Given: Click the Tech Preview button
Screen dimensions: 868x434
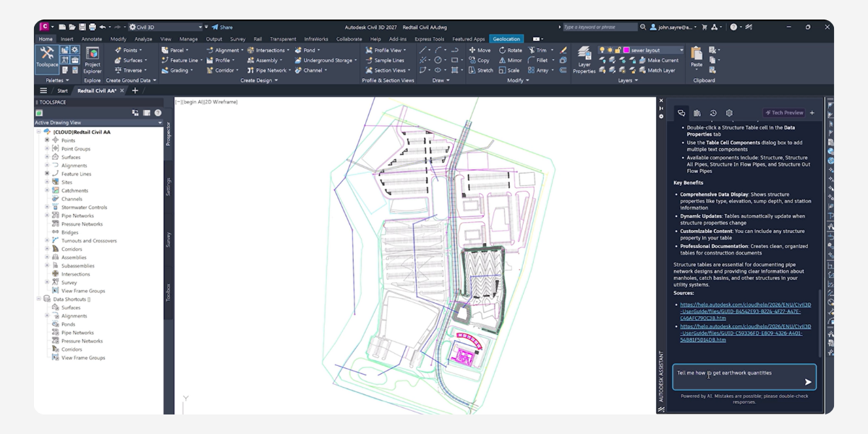Looking at the screenshot, I should 783,113.
